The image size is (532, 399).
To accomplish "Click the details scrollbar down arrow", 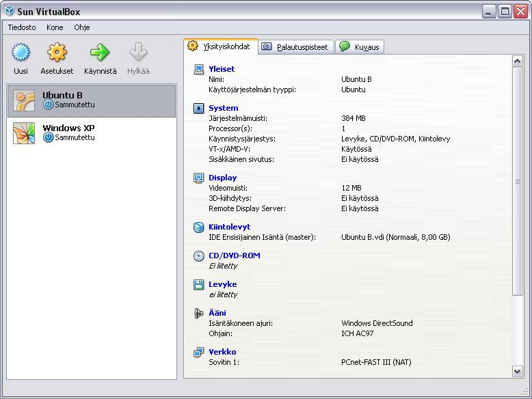I will 518,371.
